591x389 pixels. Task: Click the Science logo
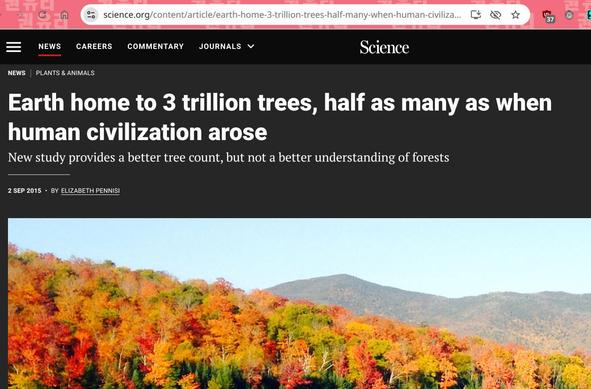(384, 47)
